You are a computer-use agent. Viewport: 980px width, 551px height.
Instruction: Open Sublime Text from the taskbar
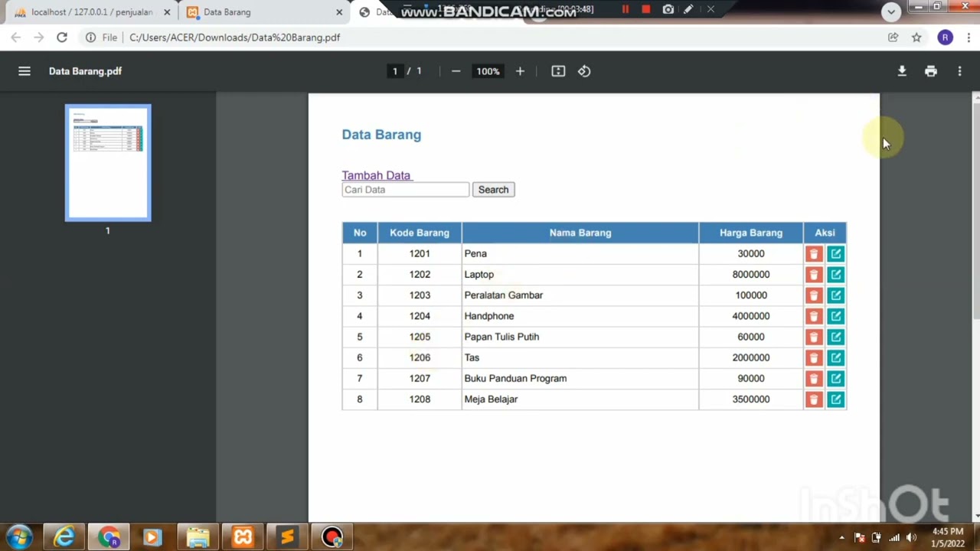tap(287, 537)
